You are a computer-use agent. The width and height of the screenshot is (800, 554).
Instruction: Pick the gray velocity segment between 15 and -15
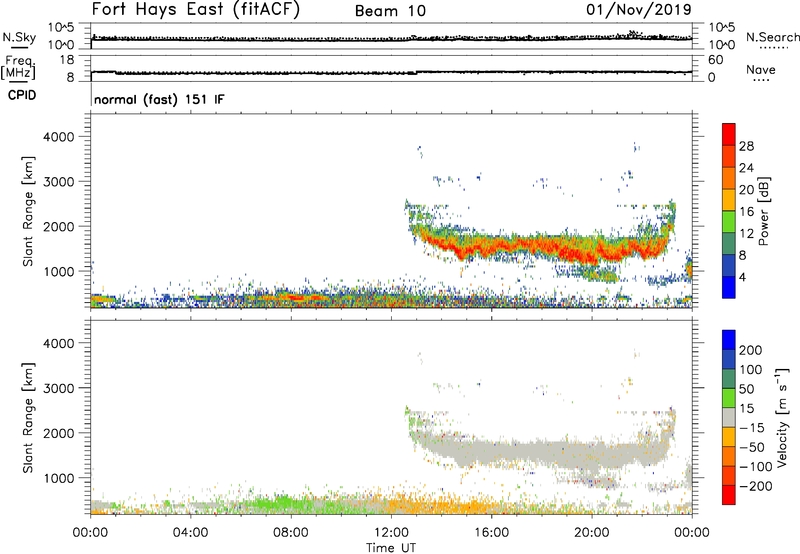click(x=729, y=418)
